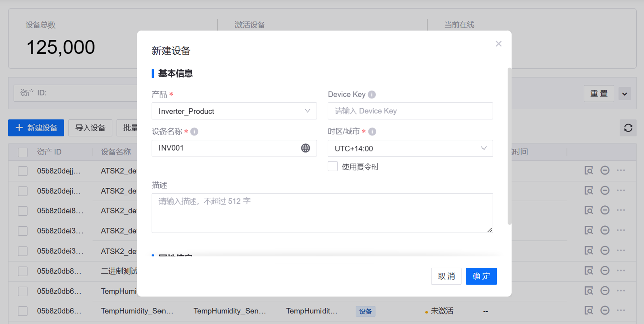
Task: View details icon for first device row
Action: [x=588, y=171]
